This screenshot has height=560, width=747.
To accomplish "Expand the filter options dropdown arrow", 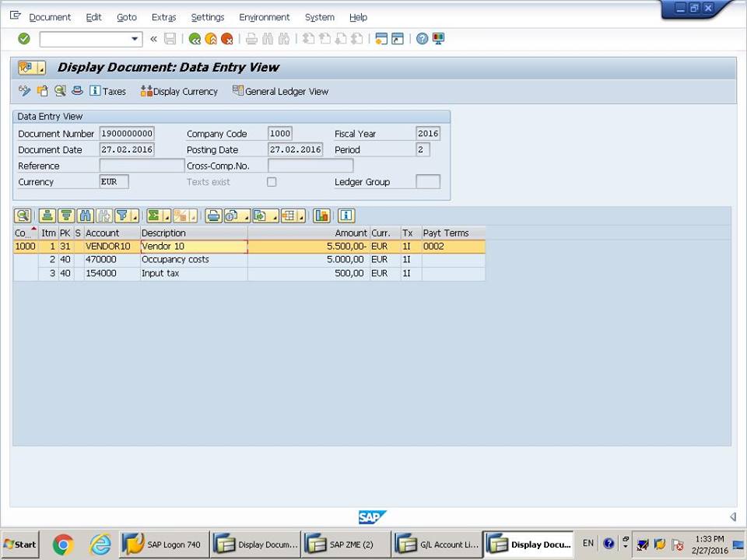I will (135, 217).
